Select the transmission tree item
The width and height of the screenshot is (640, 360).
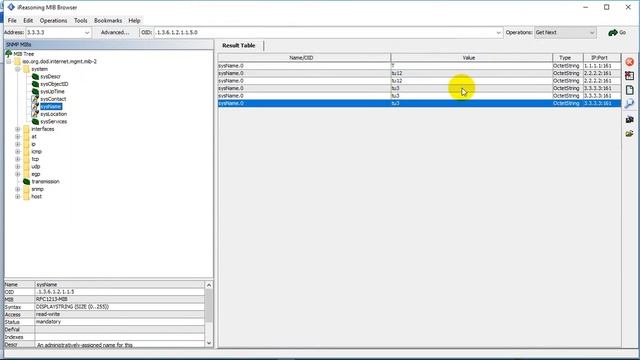(x=45, y=181)
